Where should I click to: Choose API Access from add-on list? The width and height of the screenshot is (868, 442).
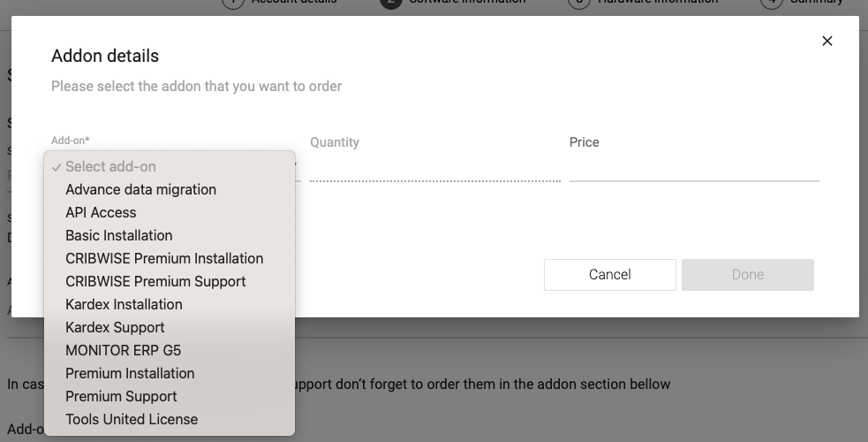tap(101, 212)
